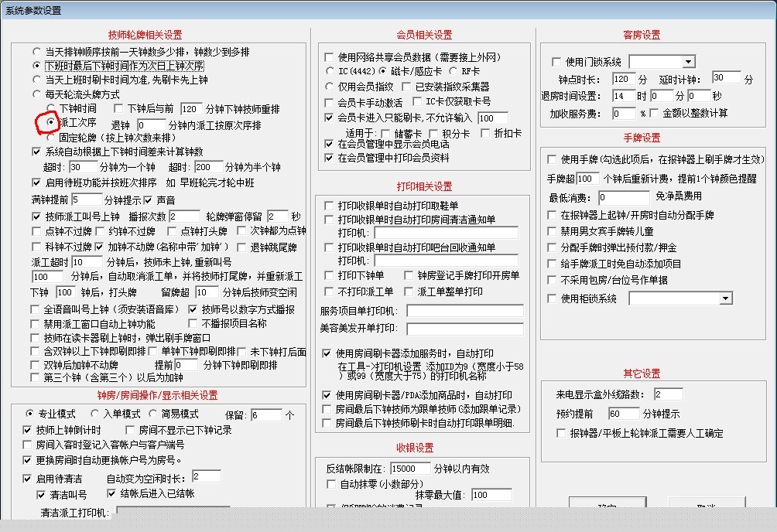Select the 派工次序 radio button

[x=50, y=121]
